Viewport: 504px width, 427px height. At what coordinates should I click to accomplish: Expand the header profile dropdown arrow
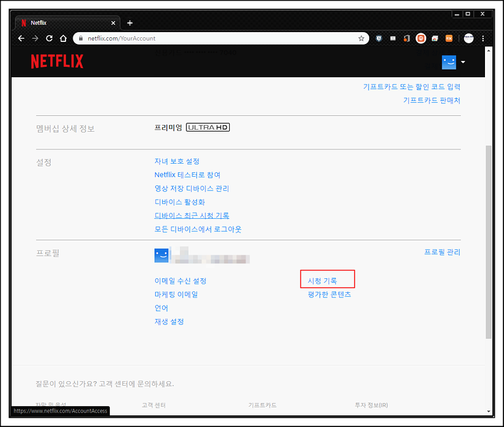click(x=463, y=62)
